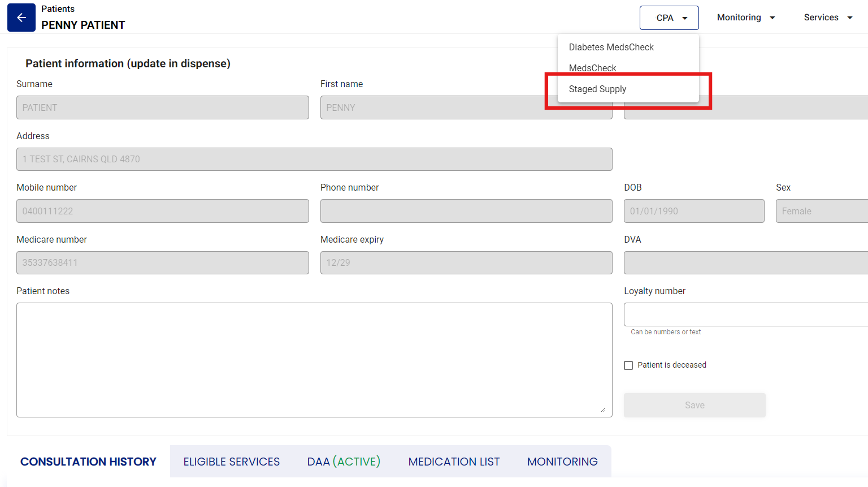Expand the Services dropdown

[x=828, y=18]
